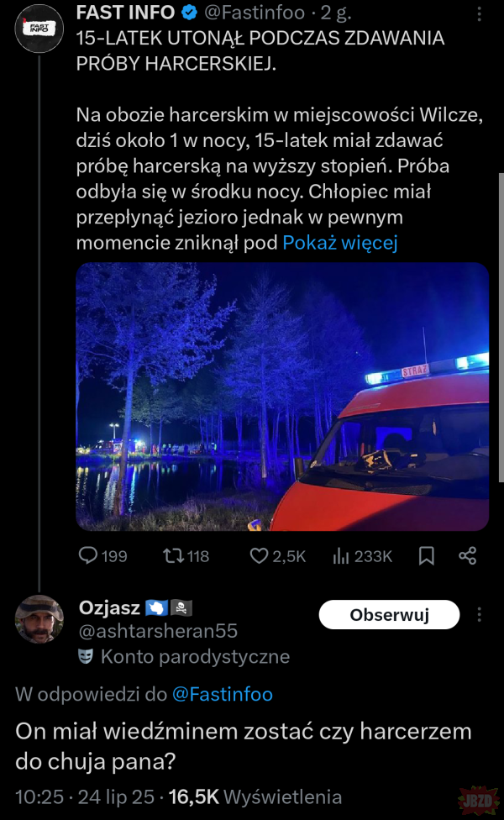The image size is (504, 820).
Task: Share the tweet via share icon
Action: coord(468,555)
